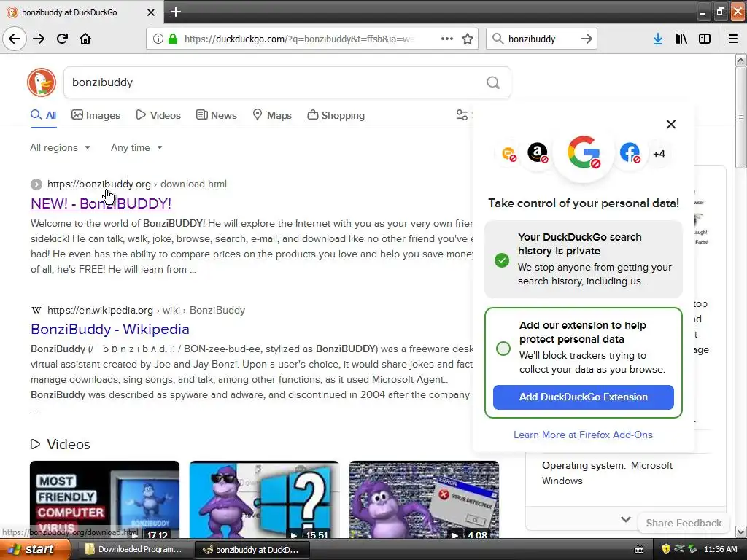The width and height of the screenshot is (747, 560).
Task: Click the Share Feedback button
Action: click(x=684, y=523)
